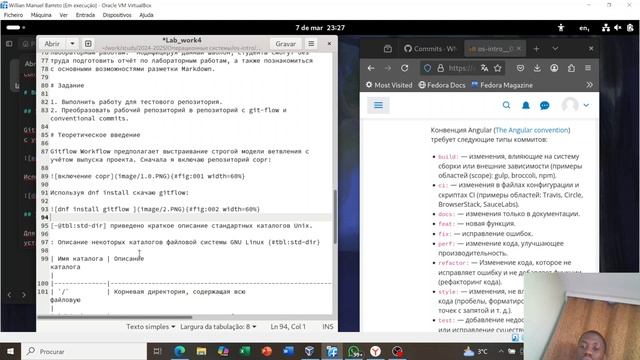This screenshot has width=640, height=360.
Task: Save page to Pocket
Action: [520, 68]
